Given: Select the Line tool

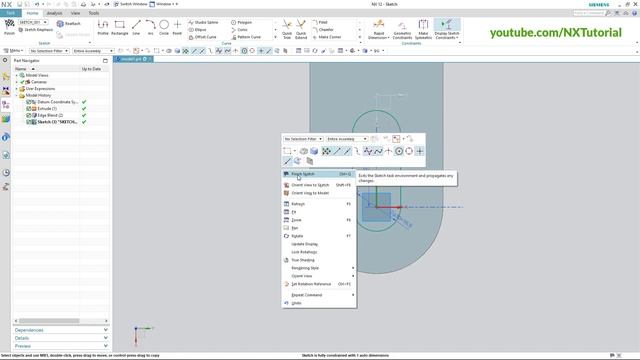Looking at the screenshot, I should point(136,27).
